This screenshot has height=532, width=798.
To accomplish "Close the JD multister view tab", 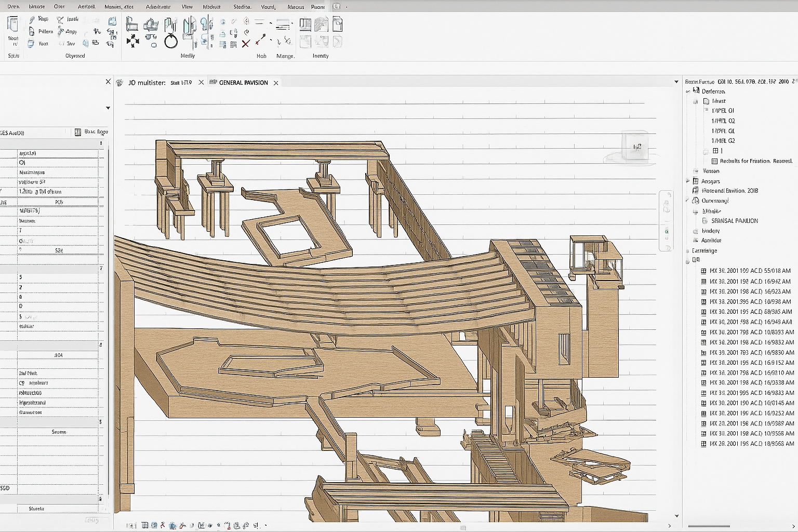I will (x=201, y=83).
